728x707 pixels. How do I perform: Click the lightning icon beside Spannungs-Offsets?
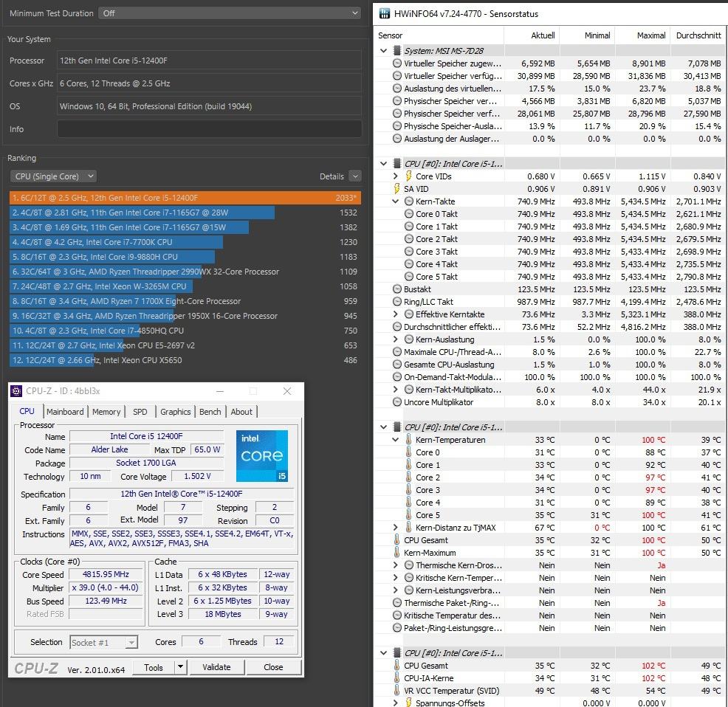point(408,703)
